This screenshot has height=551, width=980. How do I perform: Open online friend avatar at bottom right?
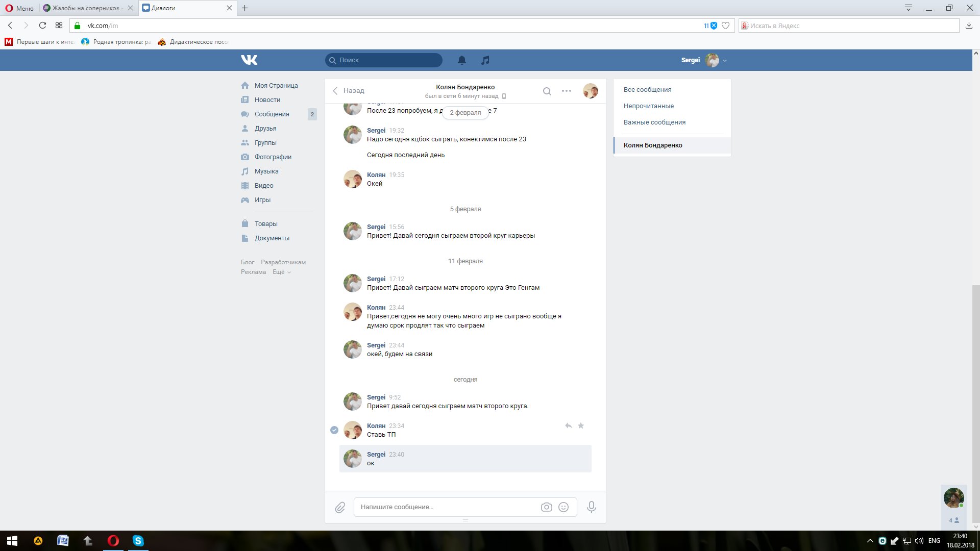(x=953, y=498)
